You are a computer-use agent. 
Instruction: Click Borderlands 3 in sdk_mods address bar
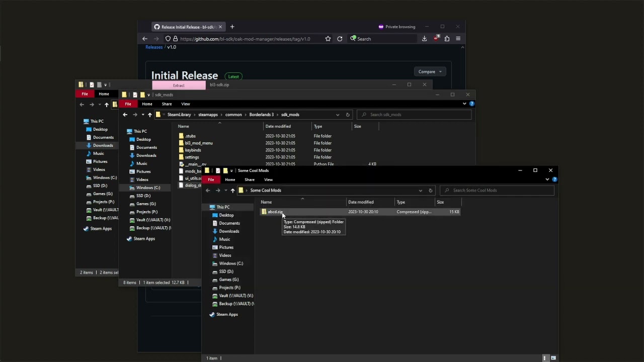pos(261,115)
